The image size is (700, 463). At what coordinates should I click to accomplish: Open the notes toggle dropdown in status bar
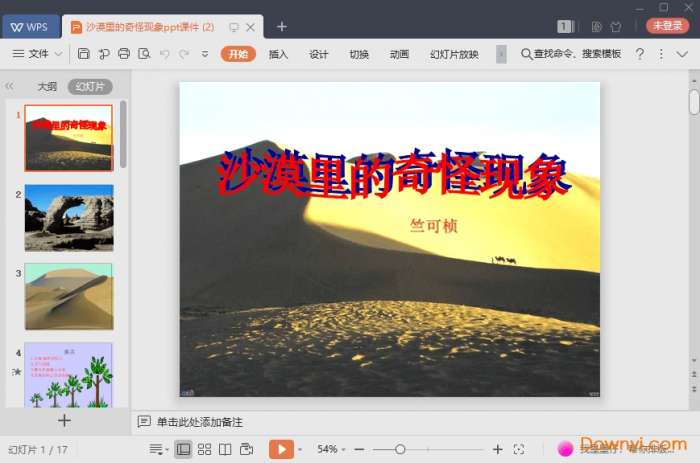point(159,449)
